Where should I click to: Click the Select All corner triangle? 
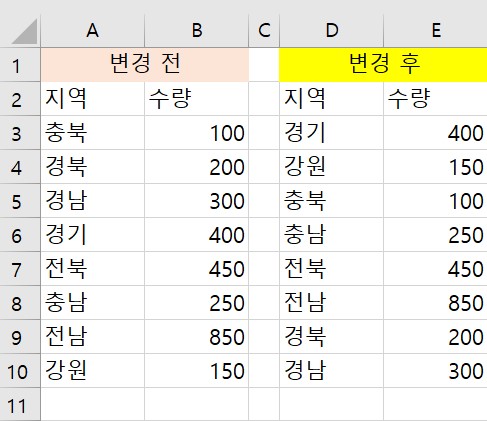[24, 31]
